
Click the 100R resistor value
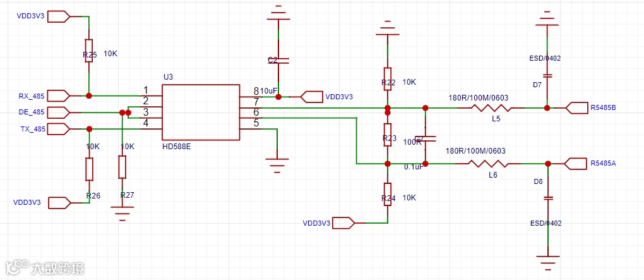412,142
